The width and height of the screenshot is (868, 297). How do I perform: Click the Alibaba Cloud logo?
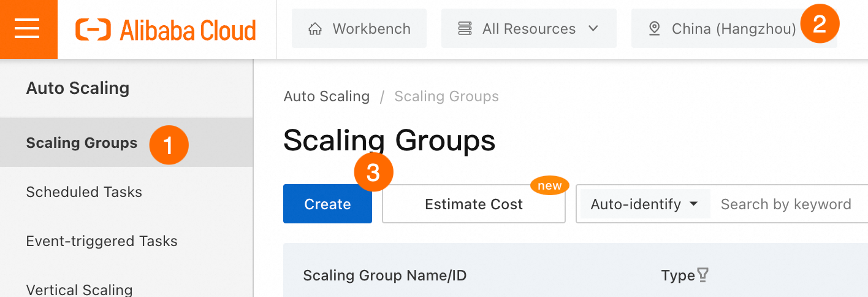coord(166,29)
